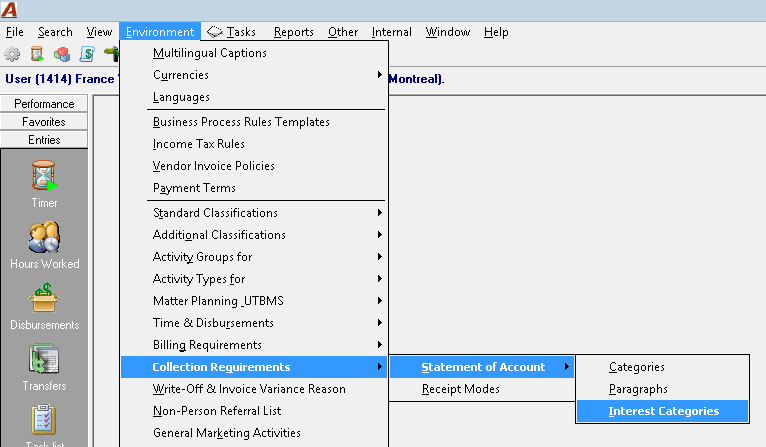This screenshot has height=447, width=766.
Task: Open Paragraphs under Statement of Account
Action: pos(662,389)
